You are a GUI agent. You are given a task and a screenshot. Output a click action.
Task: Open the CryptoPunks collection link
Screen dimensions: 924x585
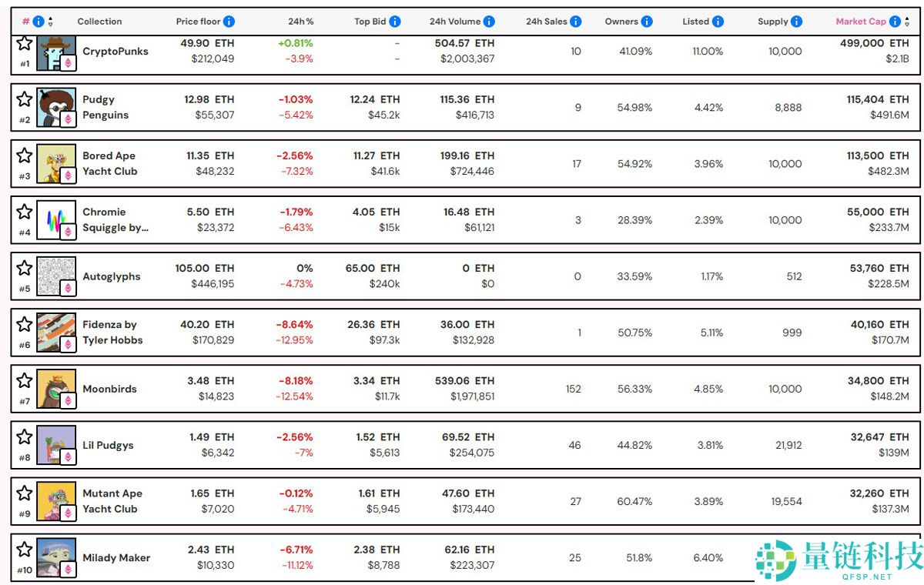point(115,52)
